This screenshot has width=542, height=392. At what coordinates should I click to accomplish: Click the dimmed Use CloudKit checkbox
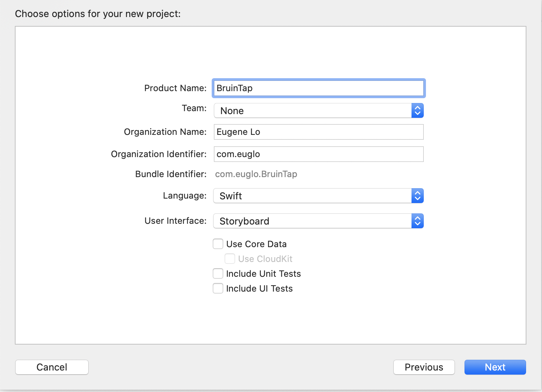point(230,259)
